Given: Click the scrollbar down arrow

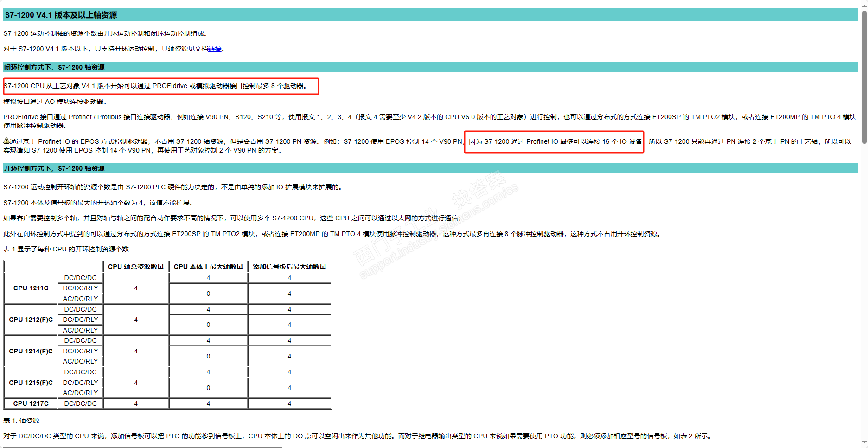Looking at the screenshot, I should tap(864, 443).
